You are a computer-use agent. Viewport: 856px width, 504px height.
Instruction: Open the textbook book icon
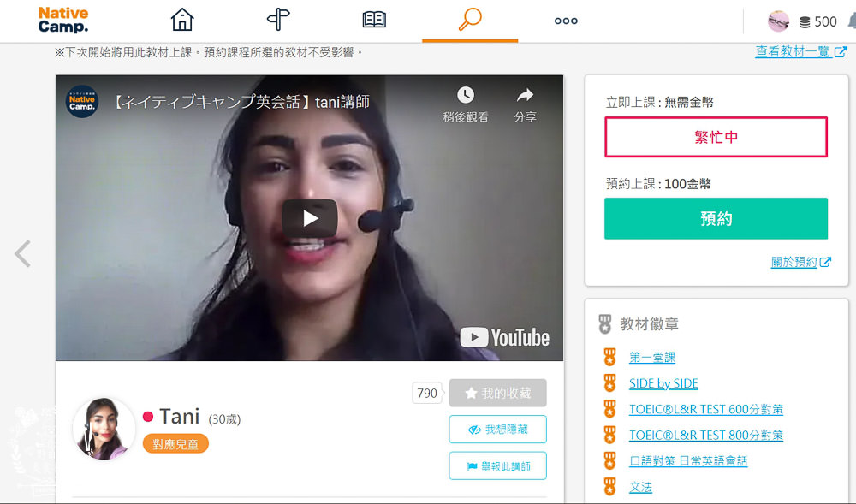pos(374,20)
